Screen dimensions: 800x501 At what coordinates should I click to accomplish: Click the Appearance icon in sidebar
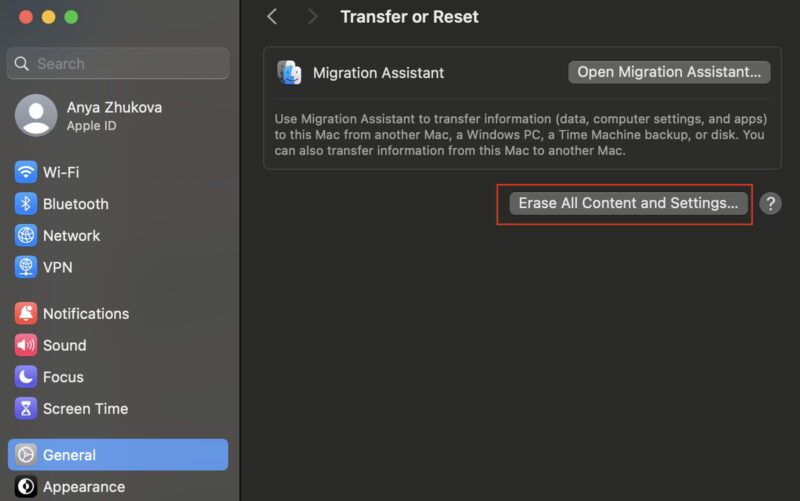point(26,486)
